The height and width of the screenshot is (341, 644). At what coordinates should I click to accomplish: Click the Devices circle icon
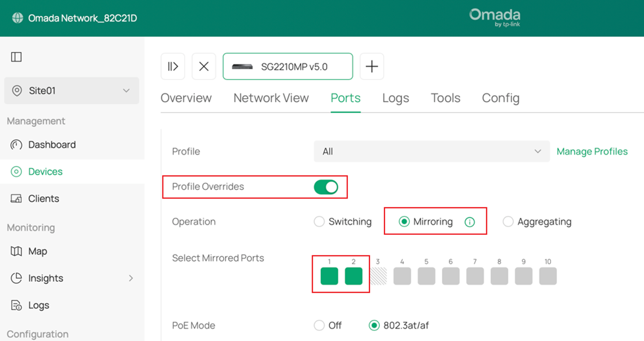[16, 171]
